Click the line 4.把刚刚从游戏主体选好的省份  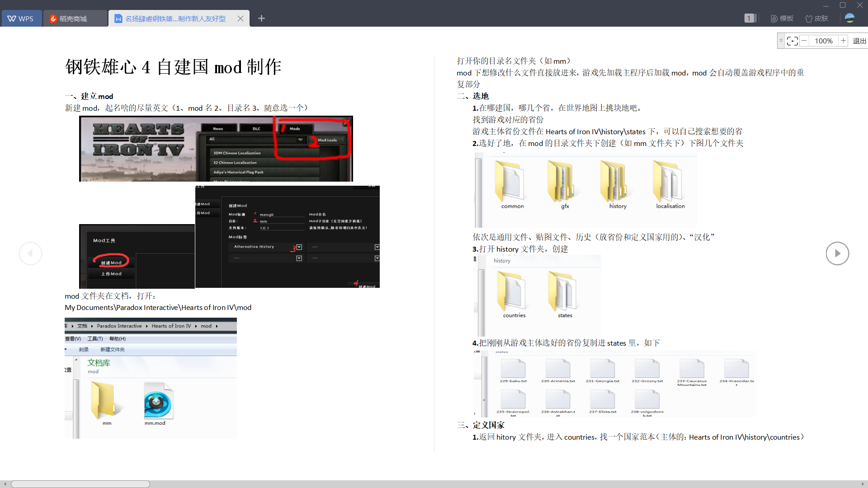pos(566,343)
